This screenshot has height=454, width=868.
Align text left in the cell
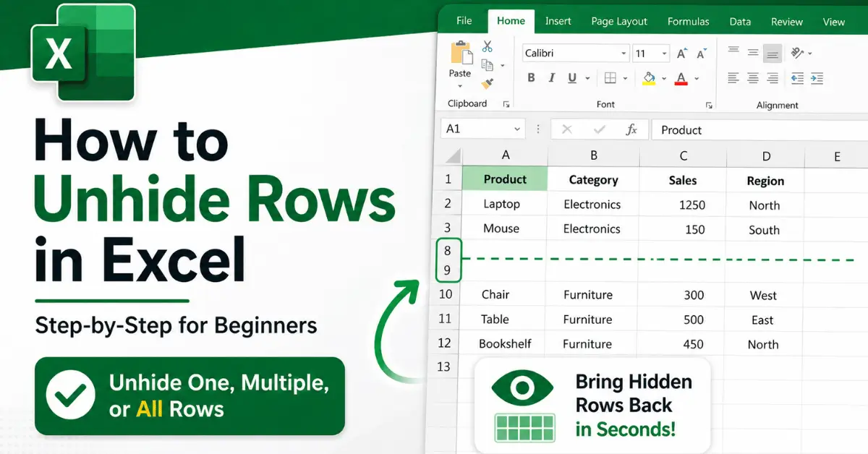(x=733, y=78)
